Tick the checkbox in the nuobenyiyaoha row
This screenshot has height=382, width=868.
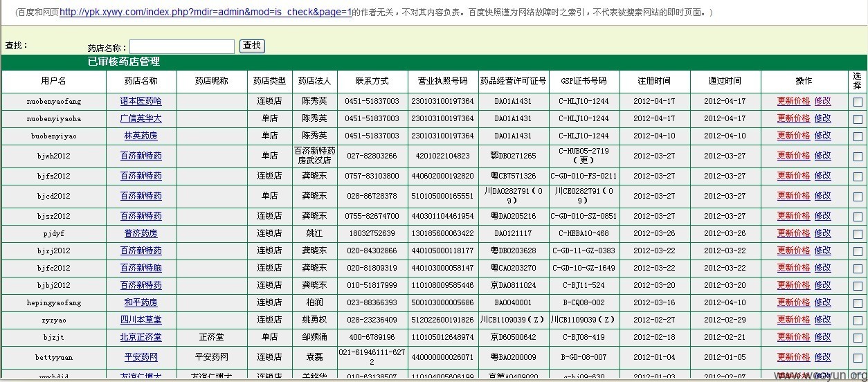tap(858, 119)
